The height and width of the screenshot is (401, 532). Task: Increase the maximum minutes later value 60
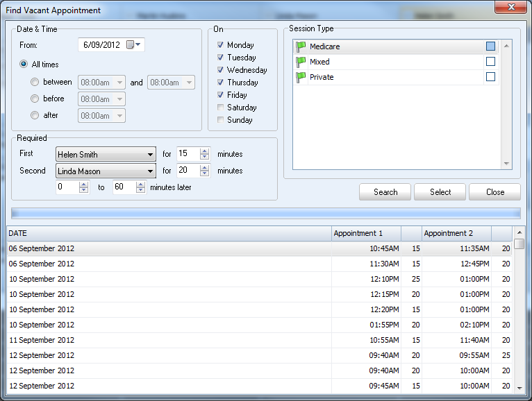click(140, 185)
